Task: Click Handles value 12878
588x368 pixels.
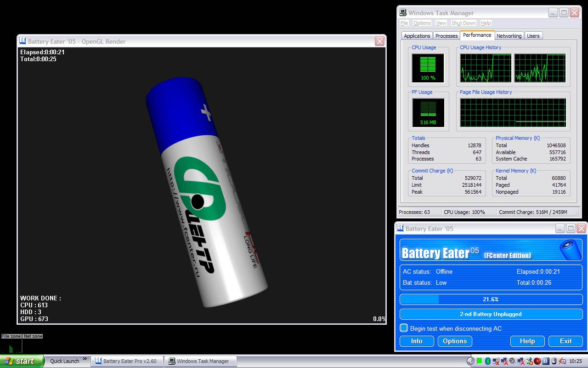Action: coord(475,145)
